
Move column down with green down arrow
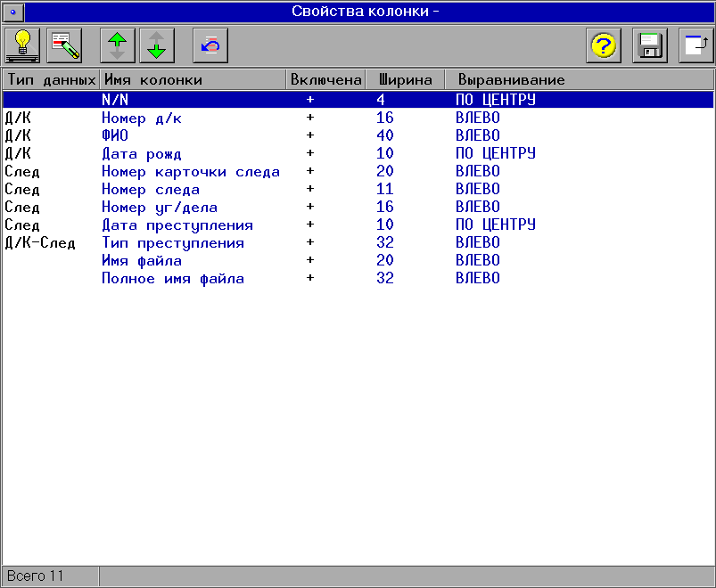pyautogui.click(x=157, y=45)
